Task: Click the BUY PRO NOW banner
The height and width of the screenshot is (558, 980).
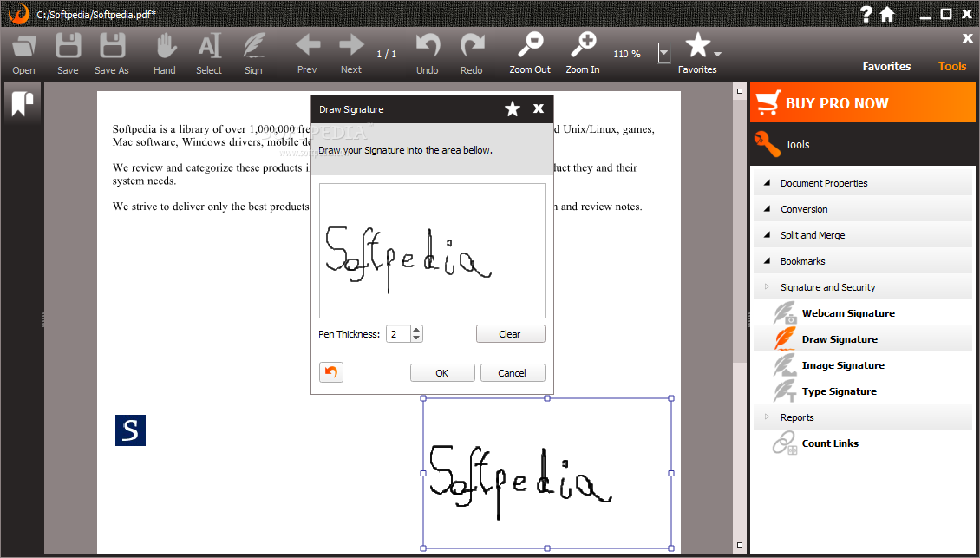Action: (x=863, y=103)
